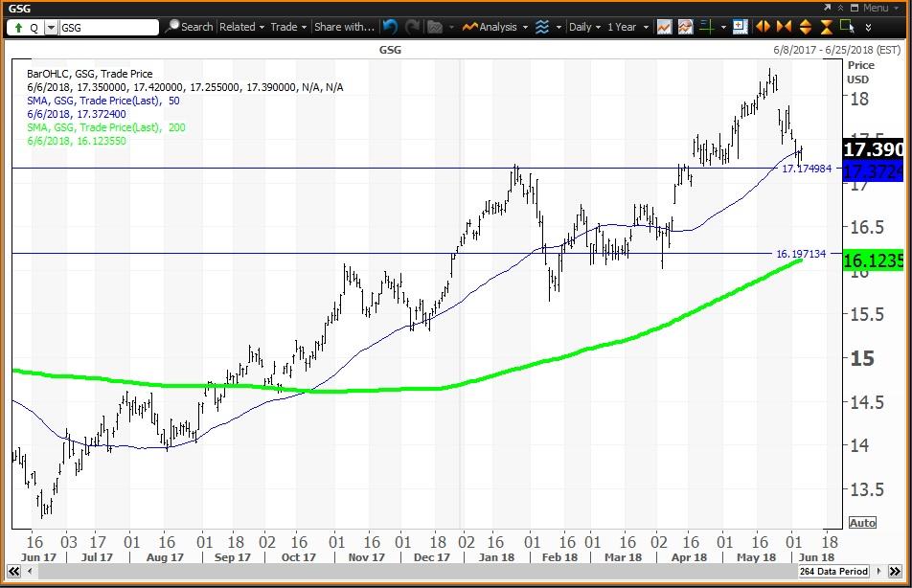Screen dimensions: 912x588
Task: Click the orange hourglass time icon
Action: point(825,27)
